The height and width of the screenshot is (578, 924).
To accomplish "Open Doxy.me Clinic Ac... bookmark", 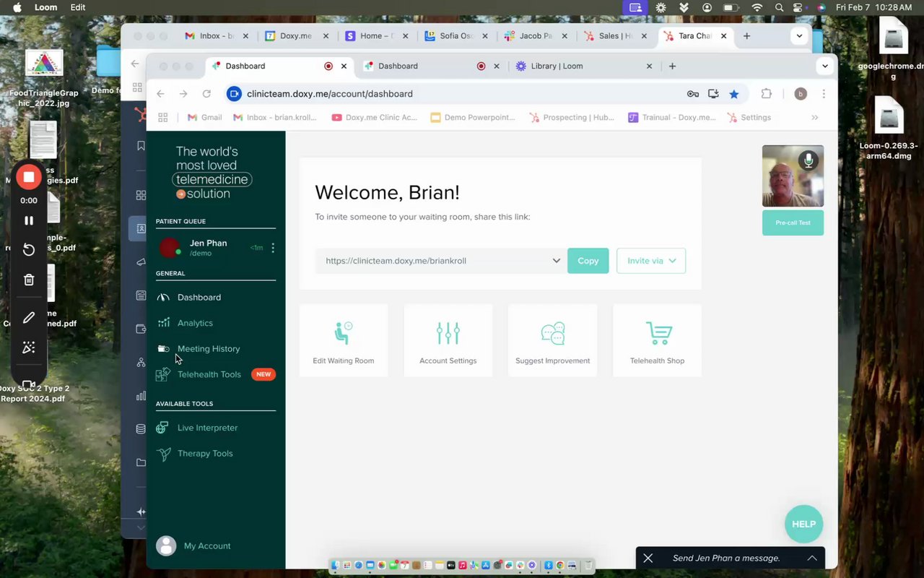I will 374,117.
